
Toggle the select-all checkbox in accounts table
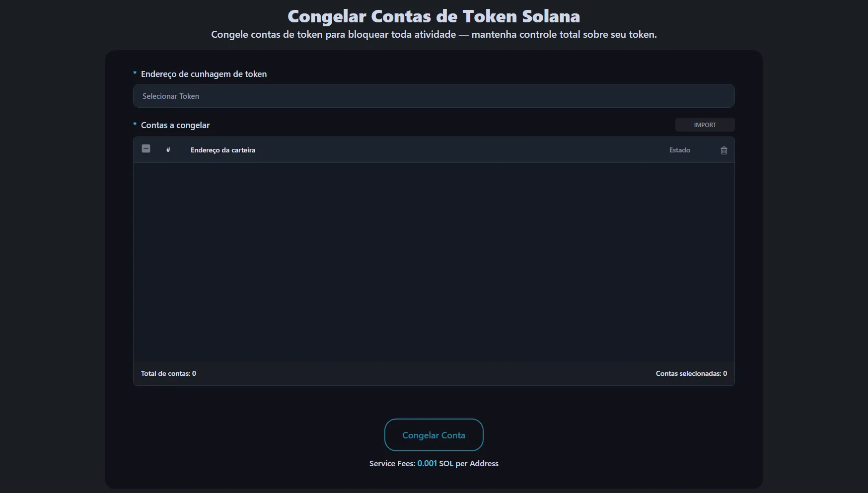[x=146, y=148]
